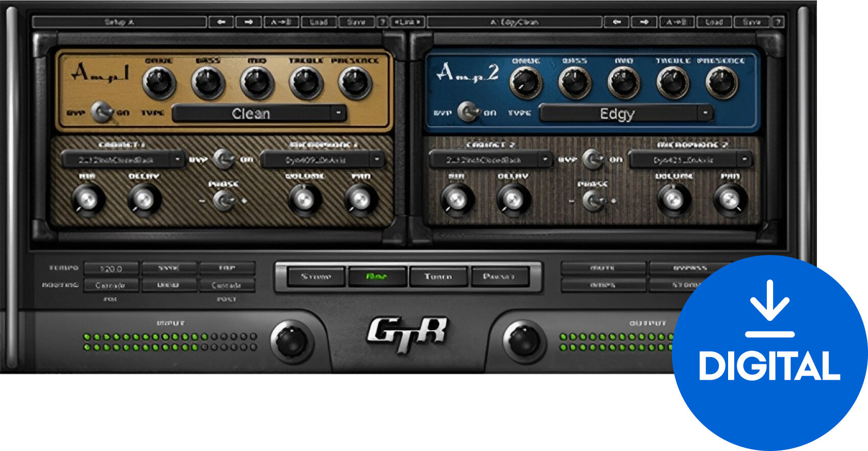Image resolution: width=868 pixels, height=451 pixels.
Task: Toggle the Bypass button beside Mute
Action: (690, 268)
